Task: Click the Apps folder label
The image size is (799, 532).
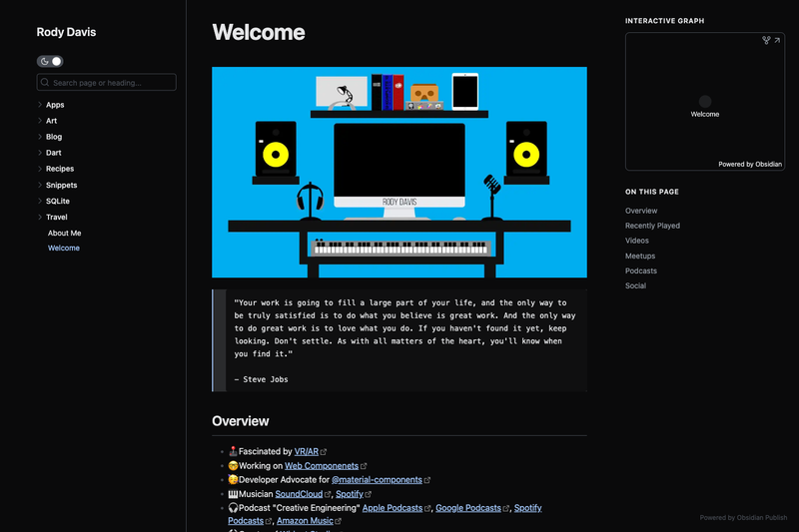Action: [55, 105]
